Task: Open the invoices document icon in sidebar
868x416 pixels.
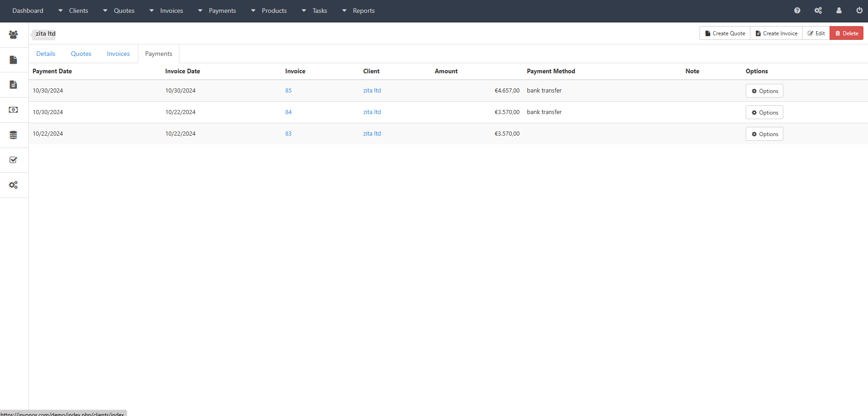Action: 13,85
